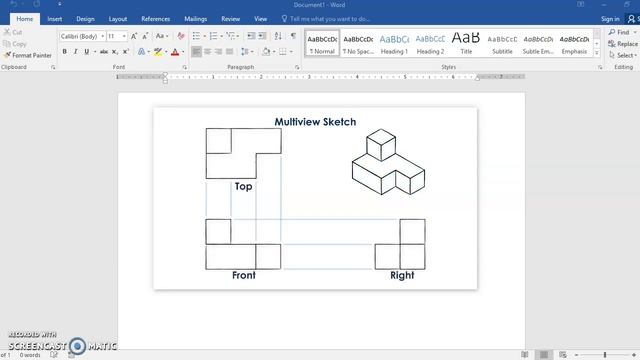The image size is (640, 360).
Task: Click Text Effects icon
Action: pyautogui.click(x=141, y=52)
